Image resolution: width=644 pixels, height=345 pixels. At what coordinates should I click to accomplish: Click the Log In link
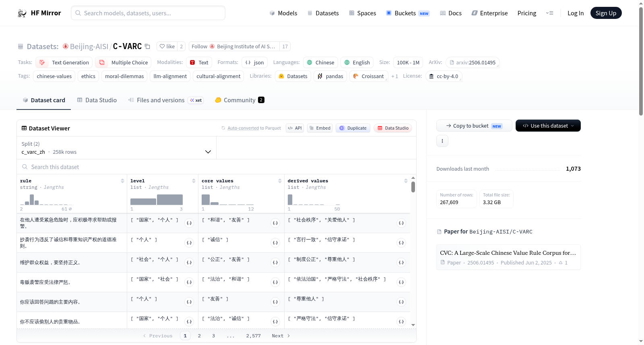(576, 13)
